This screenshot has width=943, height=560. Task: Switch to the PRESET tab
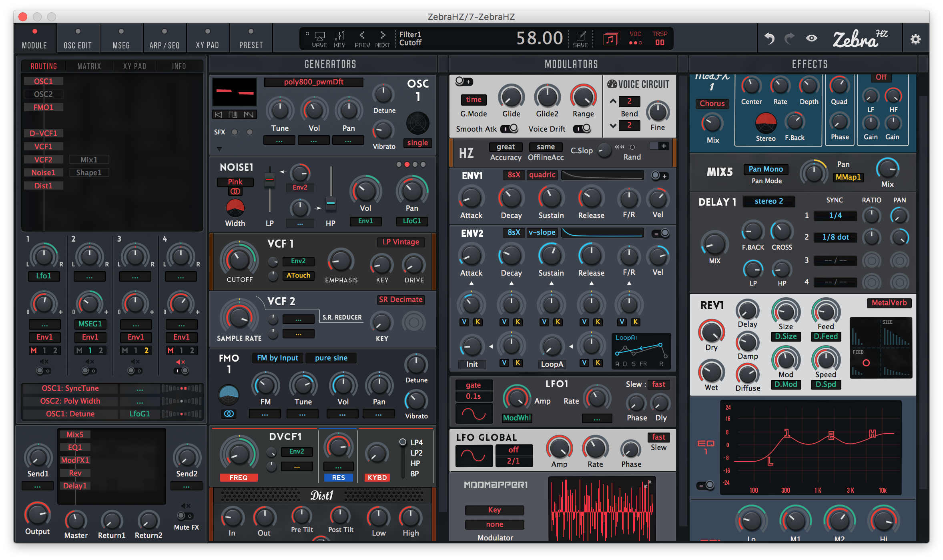pos(251,38)
